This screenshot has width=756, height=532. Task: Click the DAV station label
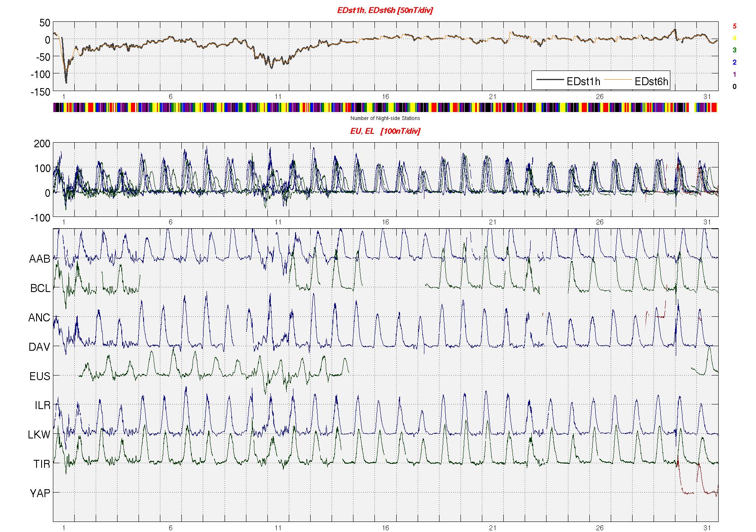(39, 347)
